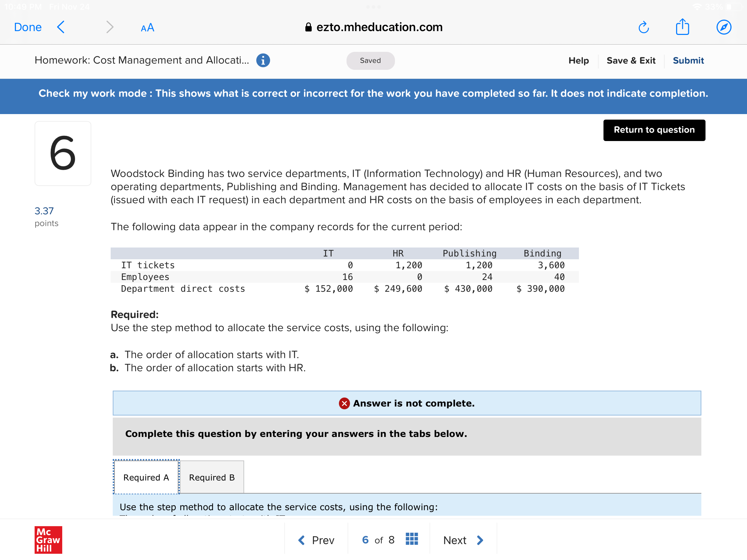Click Save & Exit

coord(631,61)
